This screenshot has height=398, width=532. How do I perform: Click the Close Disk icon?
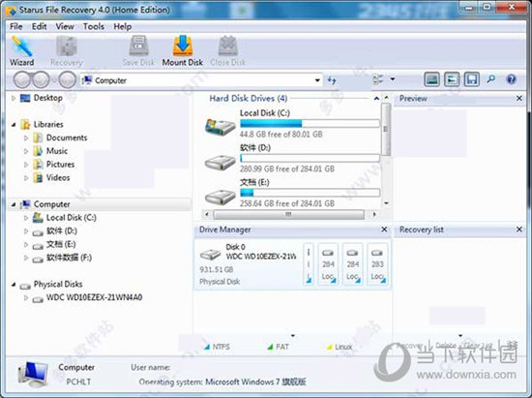(227, 51)
